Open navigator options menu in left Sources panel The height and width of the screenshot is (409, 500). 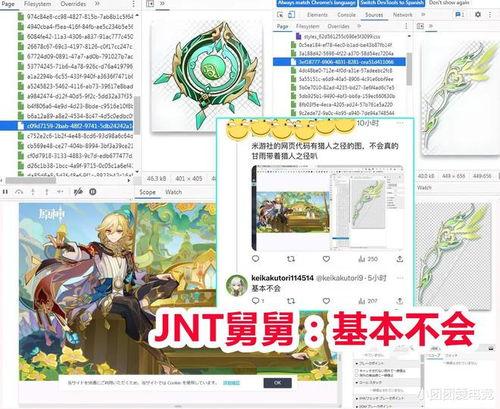pos(134,4)
